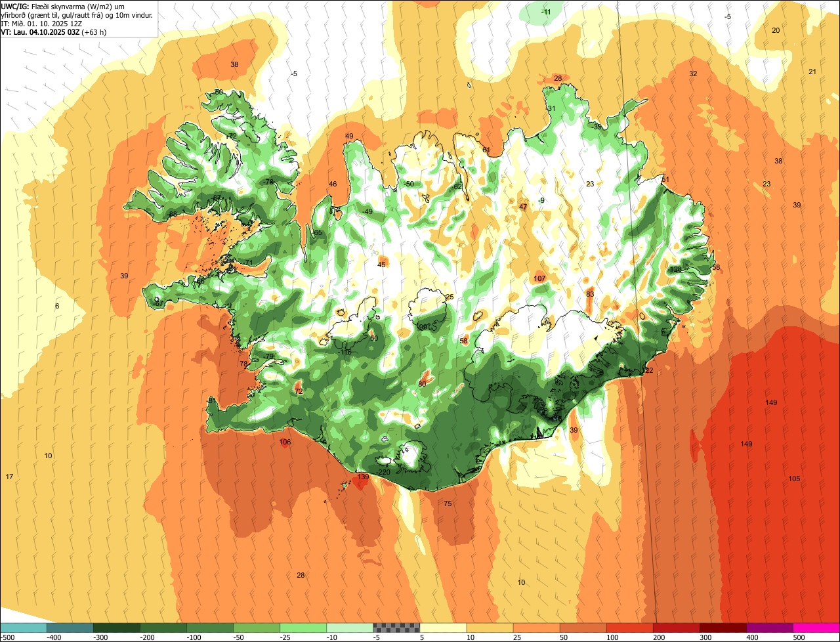The height and width of the screenshot is (642, 840).
Task: Click the '47' value in north Iceland
Action: 523,207
